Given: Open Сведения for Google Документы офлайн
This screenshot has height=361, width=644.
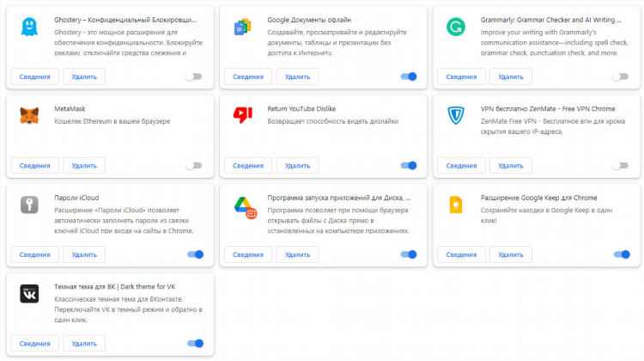Looking at the screenshot, I should (x=248, y=76).
